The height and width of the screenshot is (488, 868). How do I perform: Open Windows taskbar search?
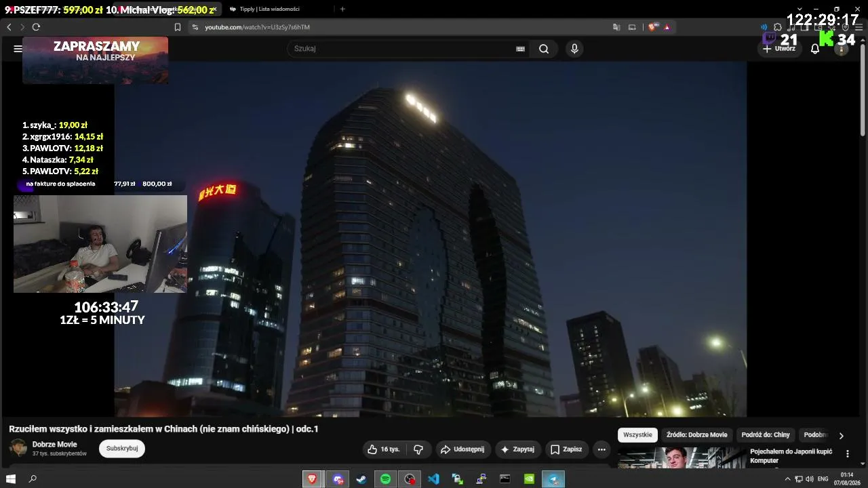tap(33, 479)
